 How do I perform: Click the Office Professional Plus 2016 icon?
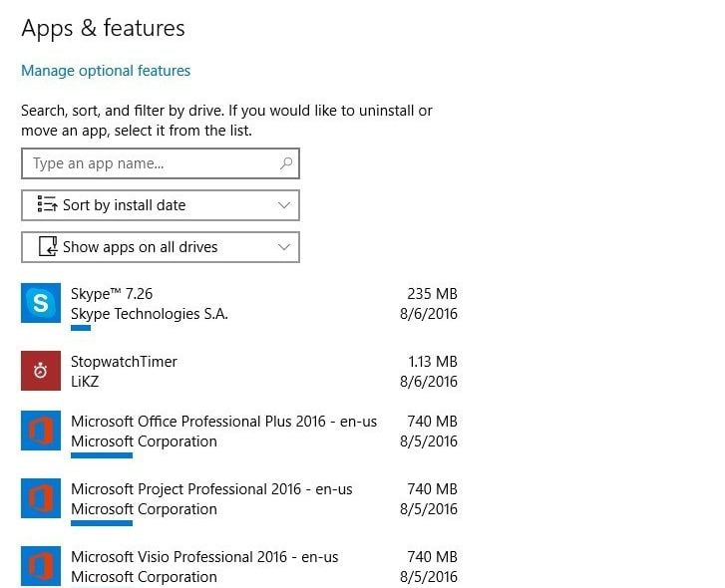[41, 431]
